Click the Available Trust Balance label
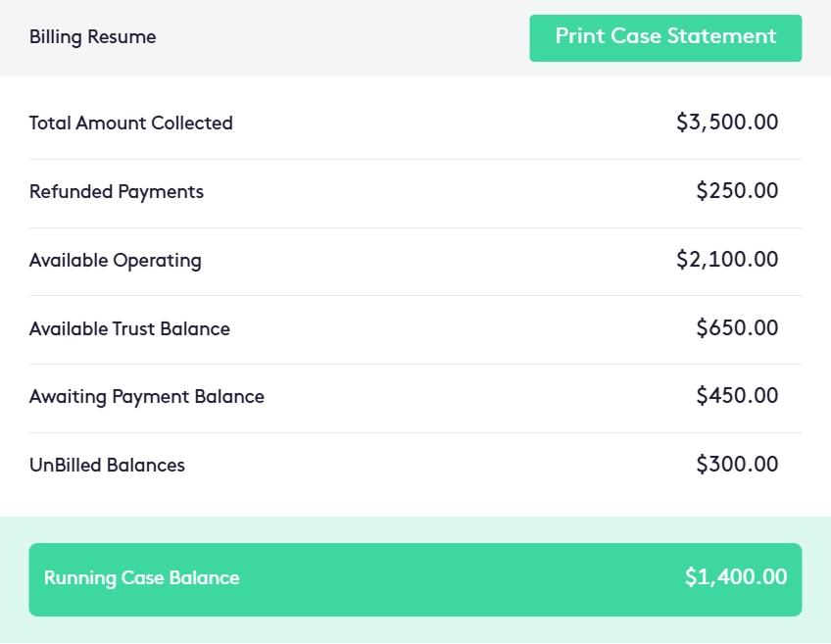 (x=129, y=329)
